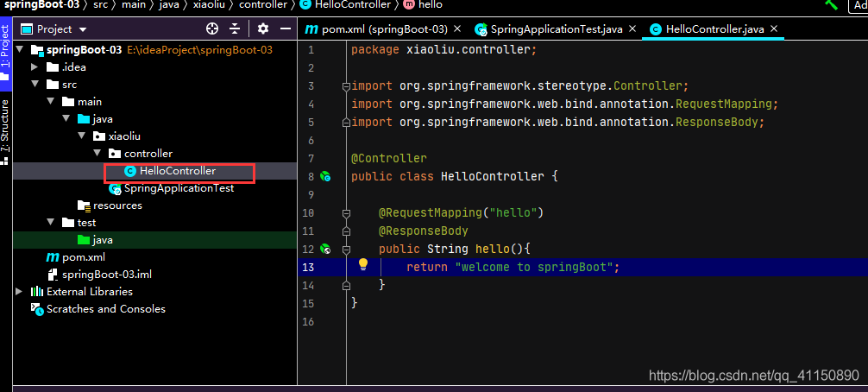
Task: Open the Project view dropdown
Action: (83, 29)
